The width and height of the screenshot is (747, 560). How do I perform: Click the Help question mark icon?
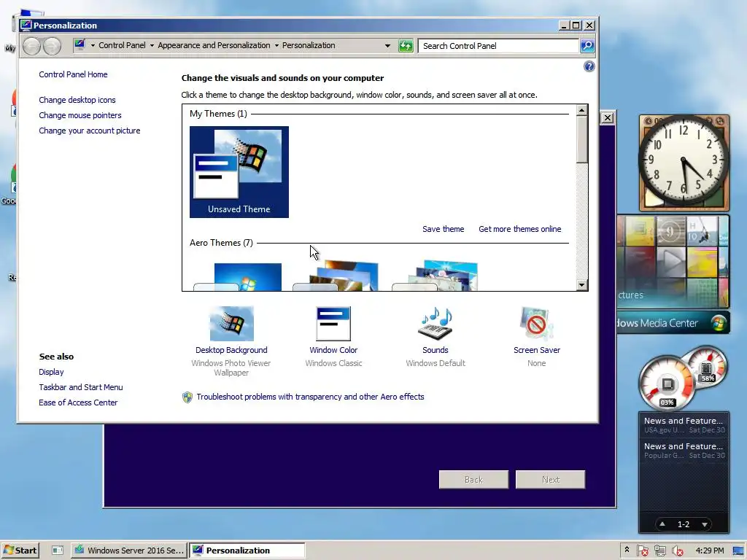pos(589,66)
